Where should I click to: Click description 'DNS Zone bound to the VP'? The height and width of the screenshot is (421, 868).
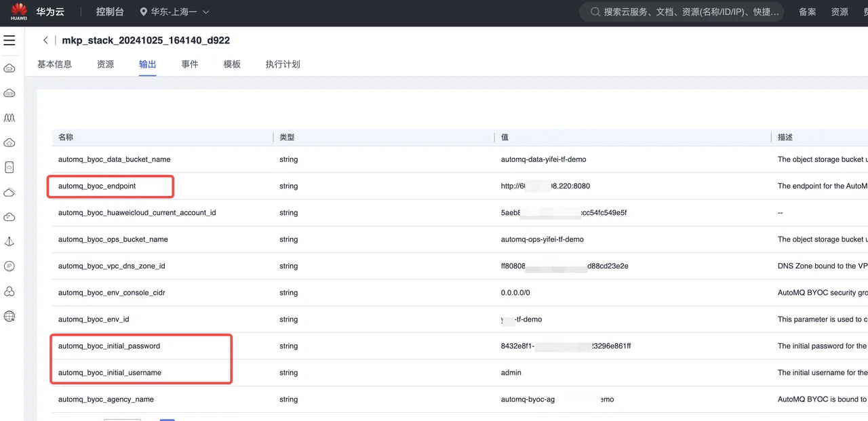[823, 266]
